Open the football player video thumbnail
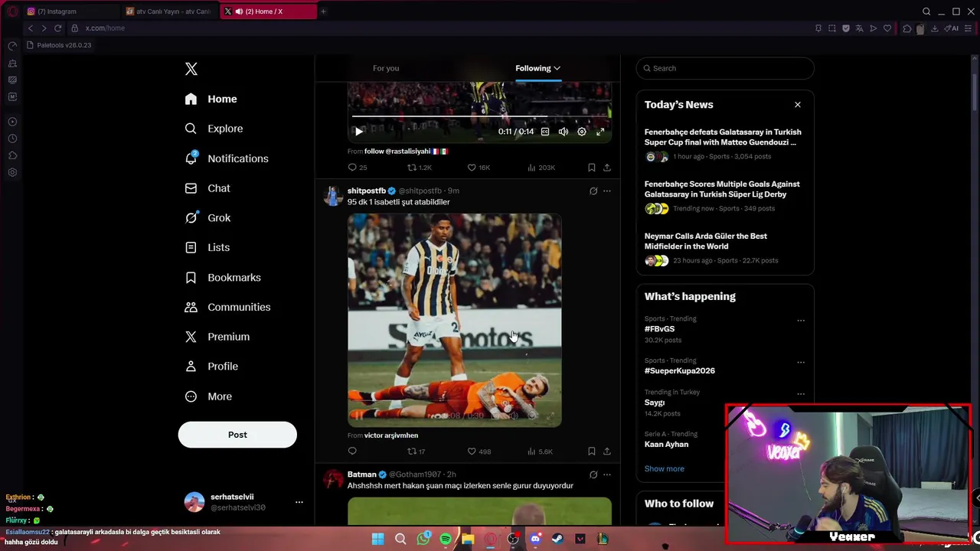The image size is (980, 551). [455, 320]
